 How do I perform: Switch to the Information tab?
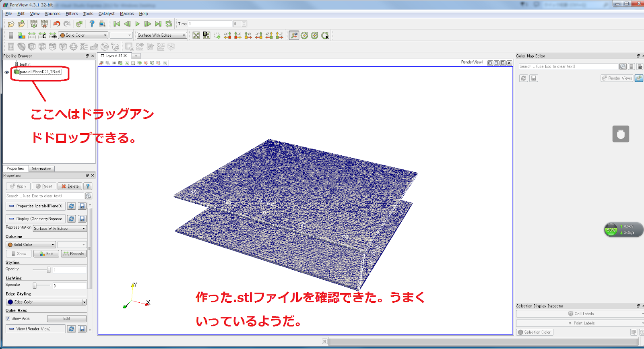(41, 169)
